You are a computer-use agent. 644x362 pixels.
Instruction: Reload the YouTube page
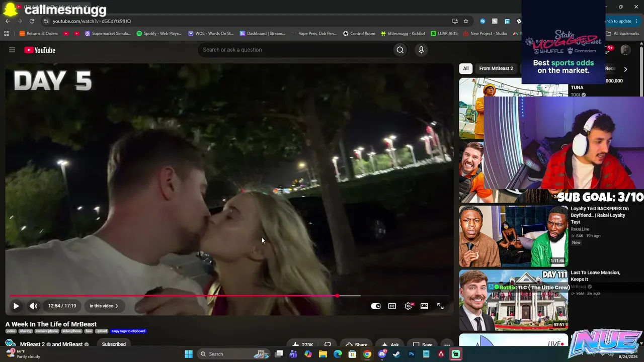[32, 21]
